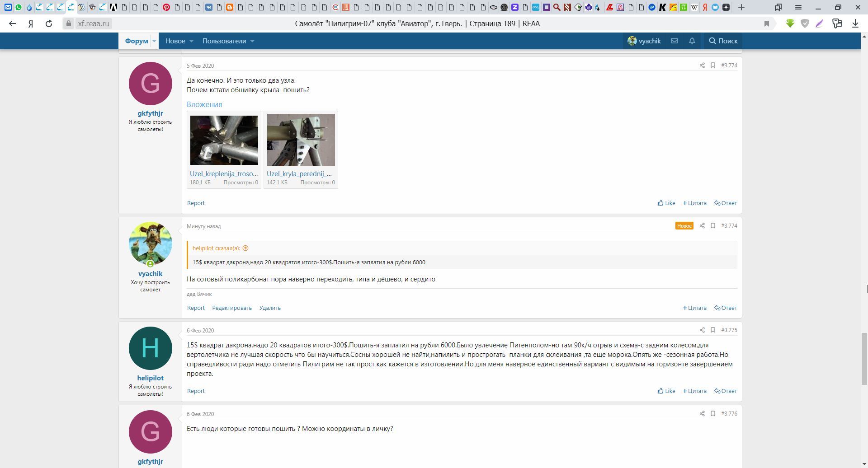Open the Поиск search menu
The image size is (868, 468).
(723, 41)
